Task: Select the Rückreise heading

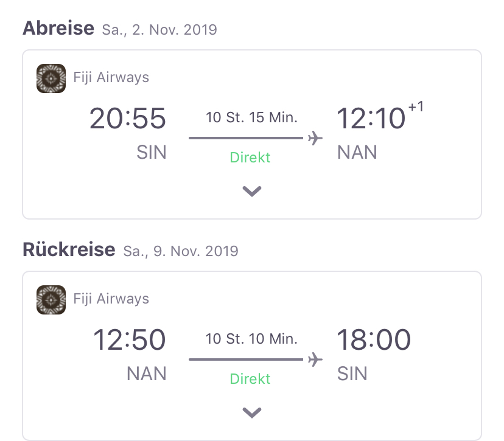Action: tap(69, 249)
